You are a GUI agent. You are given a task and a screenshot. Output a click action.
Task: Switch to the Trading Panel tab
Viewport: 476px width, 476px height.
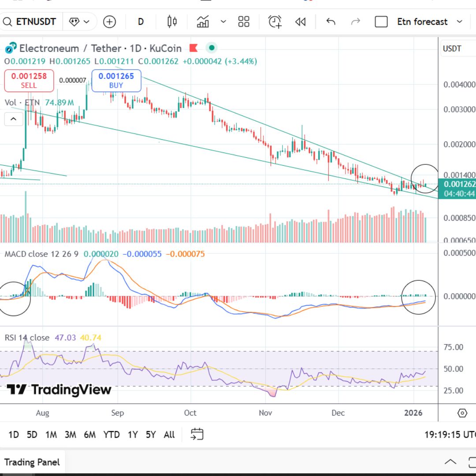pos(32,462)
